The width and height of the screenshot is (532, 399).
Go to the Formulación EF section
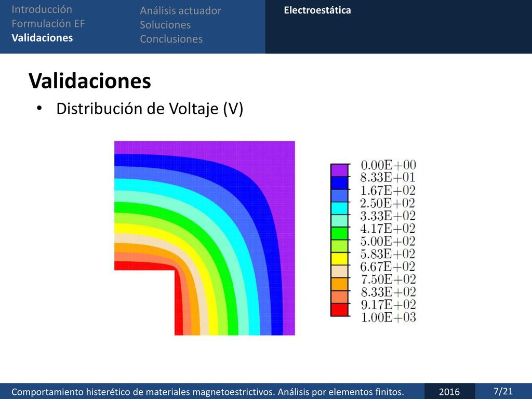48,23
